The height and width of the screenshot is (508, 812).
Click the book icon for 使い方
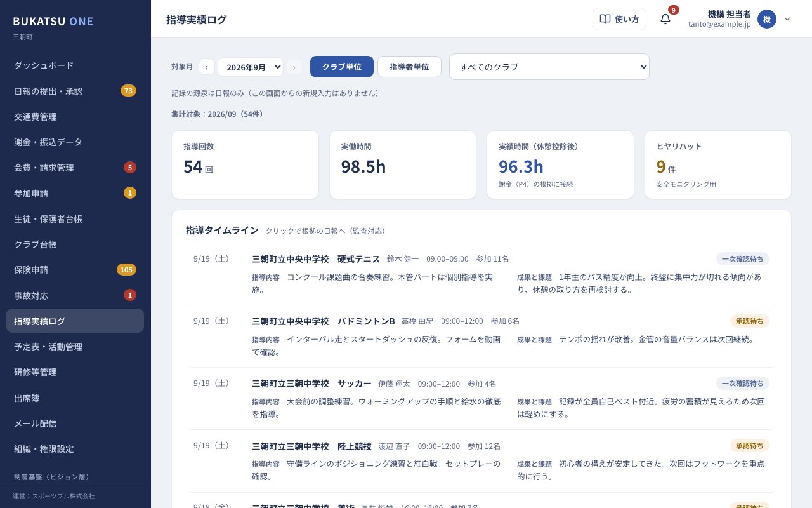click(x=605, y=19)
